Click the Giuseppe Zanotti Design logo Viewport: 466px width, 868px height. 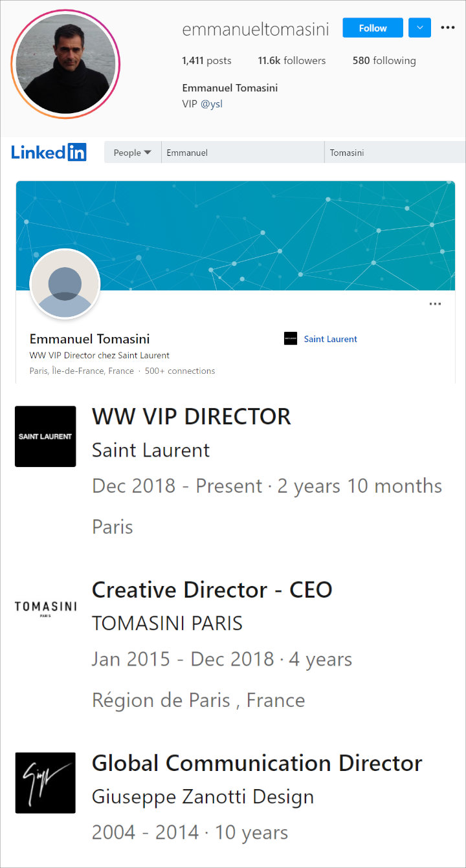[x=45, y=783]
